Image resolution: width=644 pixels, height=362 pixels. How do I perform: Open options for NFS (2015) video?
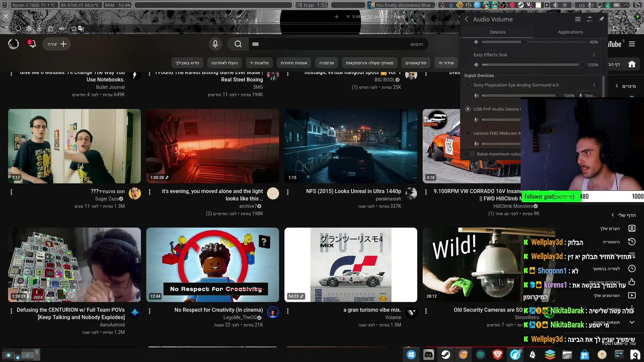point(288,192)
